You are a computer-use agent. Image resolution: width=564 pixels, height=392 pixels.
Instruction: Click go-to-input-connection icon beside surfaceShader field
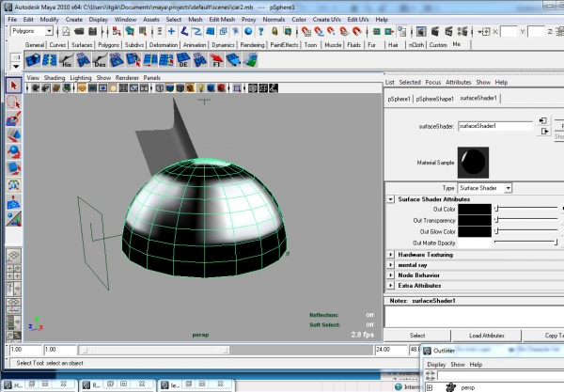click(x=543, y=121)
